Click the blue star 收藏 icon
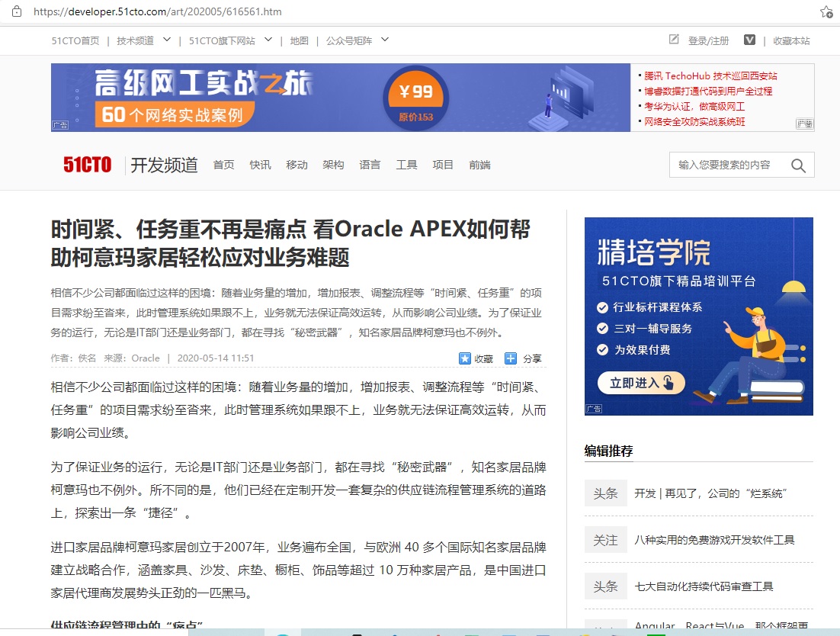This screenshot has height=636, width=840. [464, 358]
